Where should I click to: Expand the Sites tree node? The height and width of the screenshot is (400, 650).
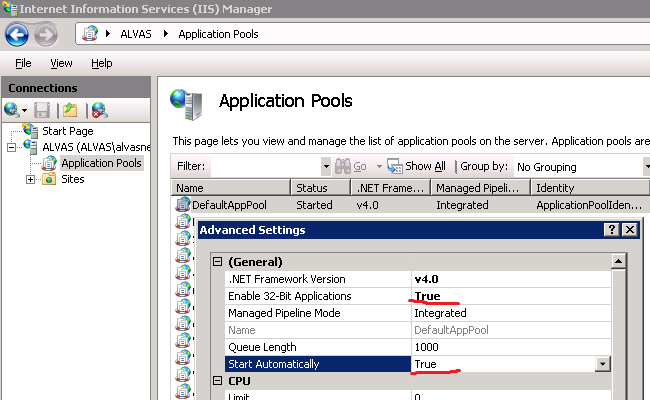click(30, 179)
